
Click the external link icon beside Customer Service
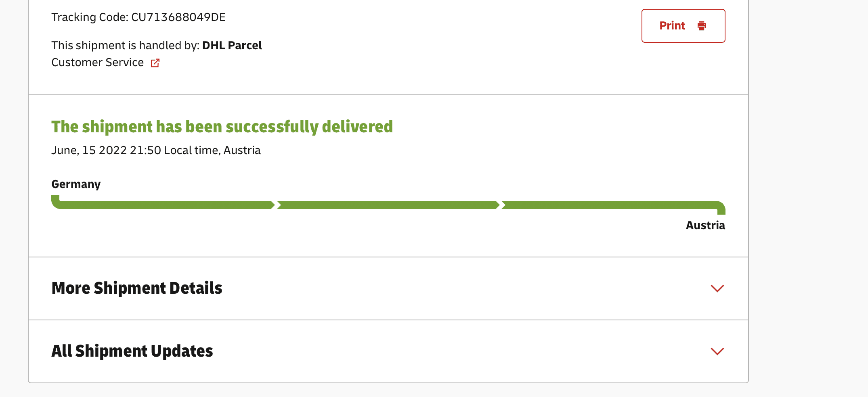pyautogui.click(x=155, y=63)
